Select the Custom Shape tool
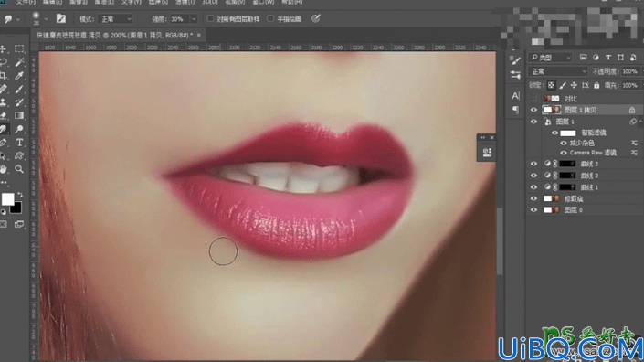Viewport: 644px width, 362px height. 19,155
